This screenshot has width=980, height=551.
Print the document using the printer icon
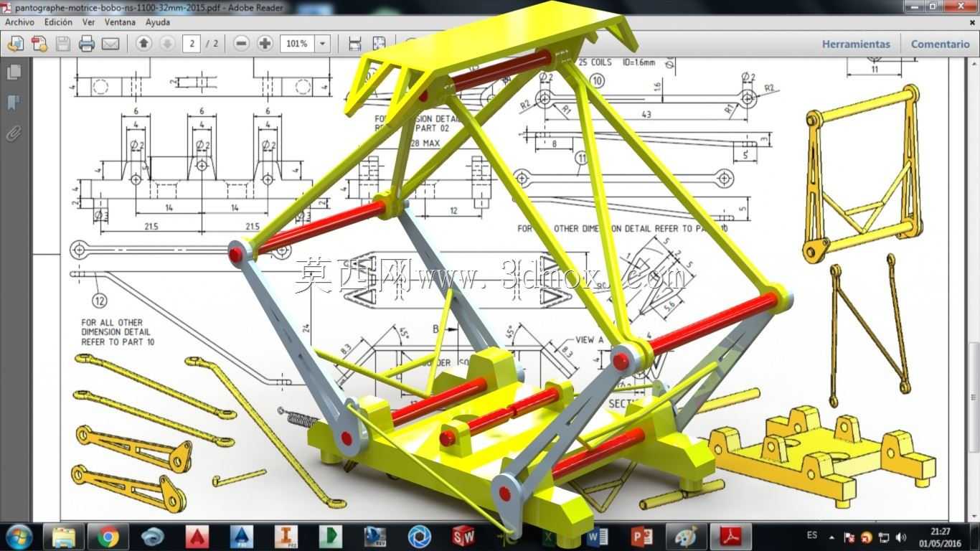point(87,44)
